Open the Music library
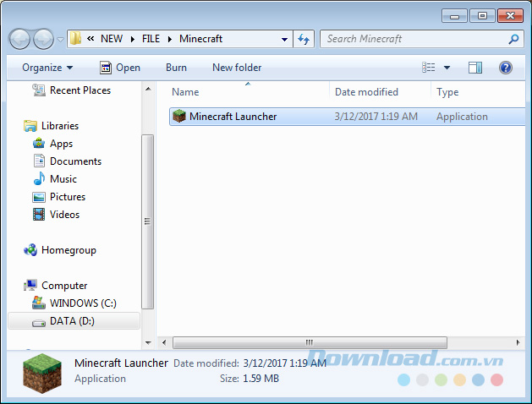 63,179
